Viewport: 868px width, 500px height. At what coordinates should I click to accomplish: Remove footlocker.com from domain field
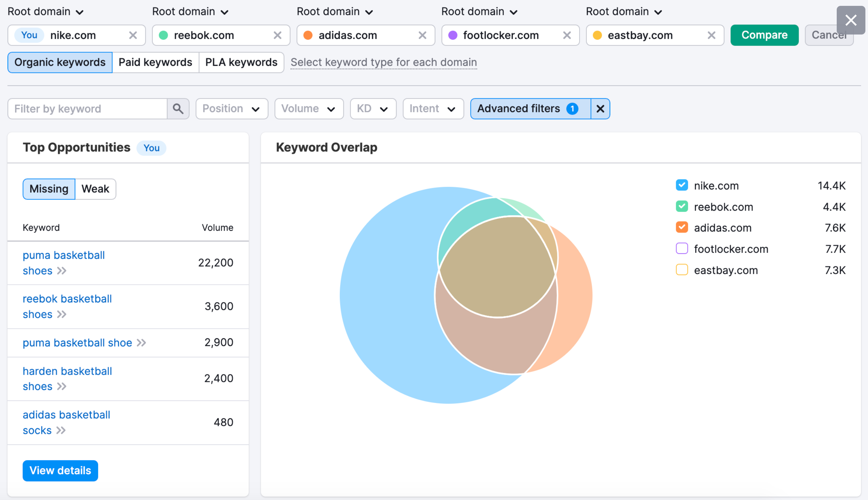567,35
